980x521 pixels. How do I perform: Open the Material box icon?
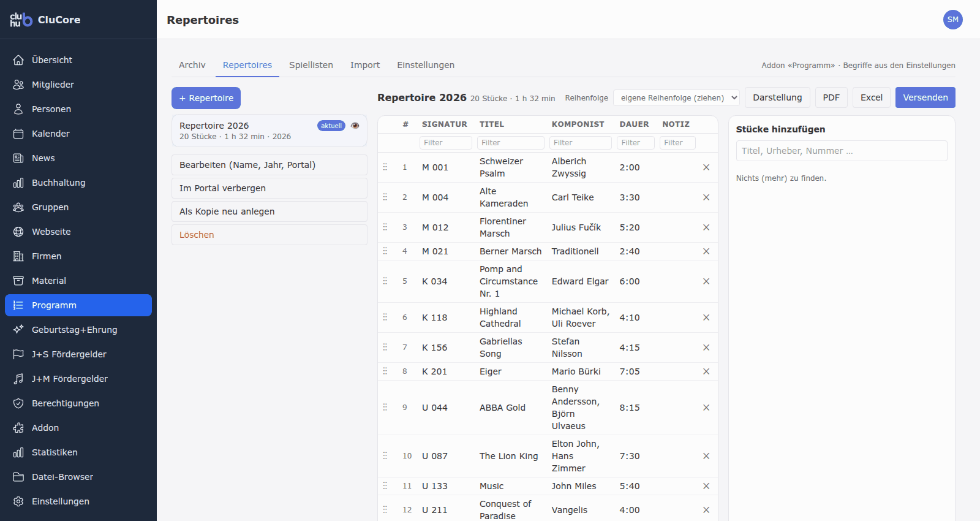[x=18, y=281]
